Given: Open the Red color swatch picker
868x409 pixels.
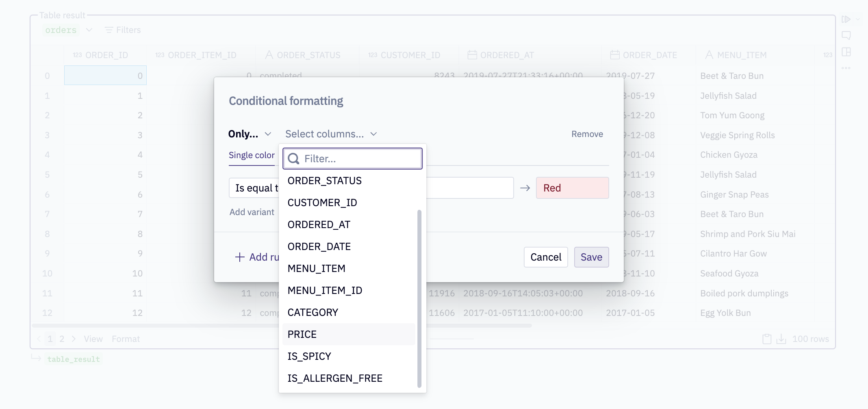Looking at the screenshot, I should coord(572,188).
